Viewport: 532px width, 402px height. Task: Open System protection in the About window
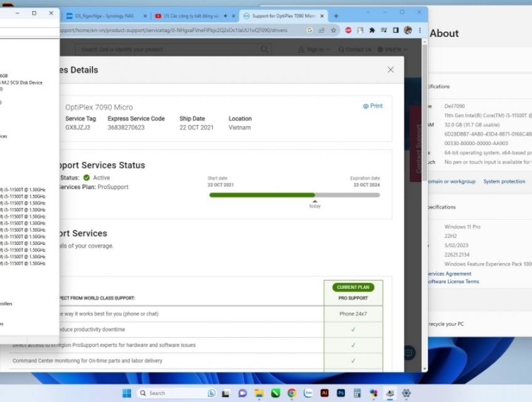click(x=504, y=182)
